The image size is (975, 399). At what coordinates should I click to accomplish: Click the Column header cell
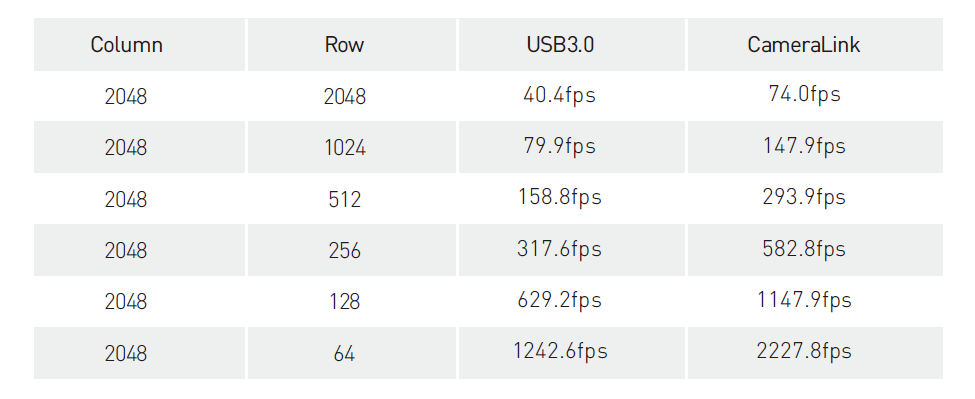click(139, 45)
